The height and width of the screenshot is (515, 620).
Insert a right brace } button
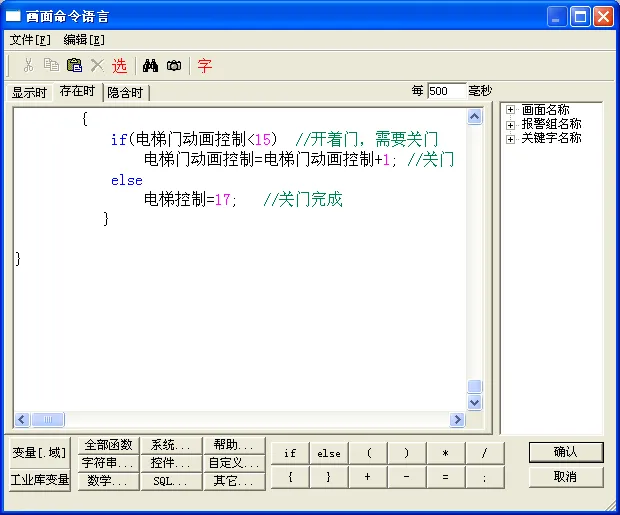tap(329, 477)
